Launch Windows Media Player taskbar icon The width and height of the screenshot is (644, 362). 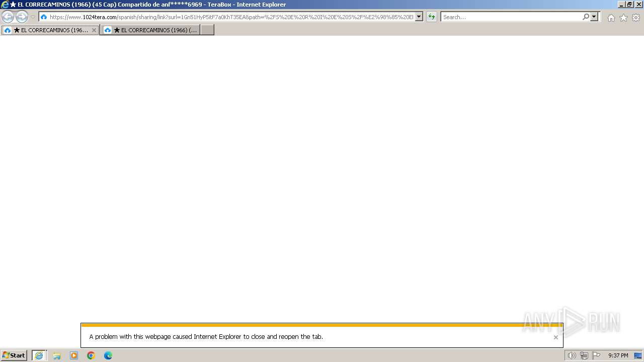click(x=74, y=355)
